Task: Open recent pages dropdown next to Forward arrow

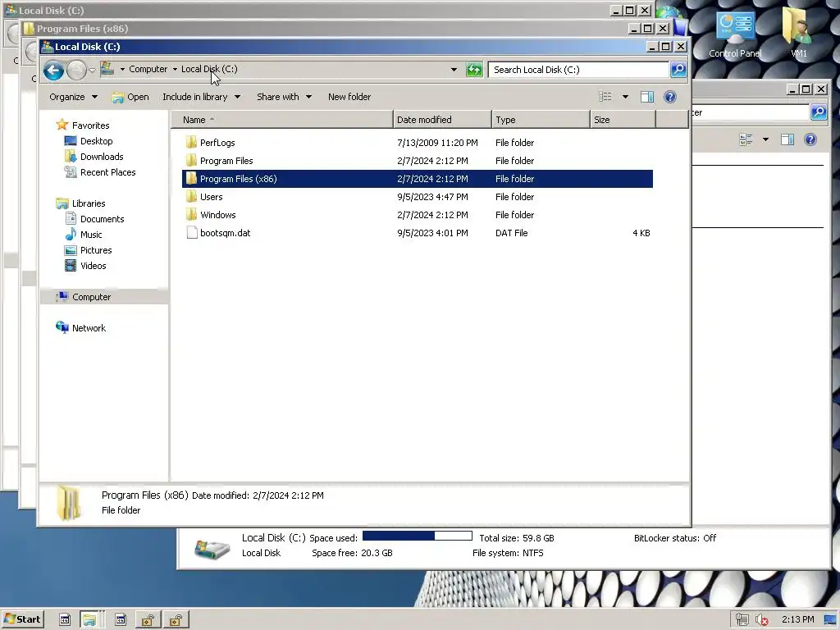Action: (x=92, y=71)
